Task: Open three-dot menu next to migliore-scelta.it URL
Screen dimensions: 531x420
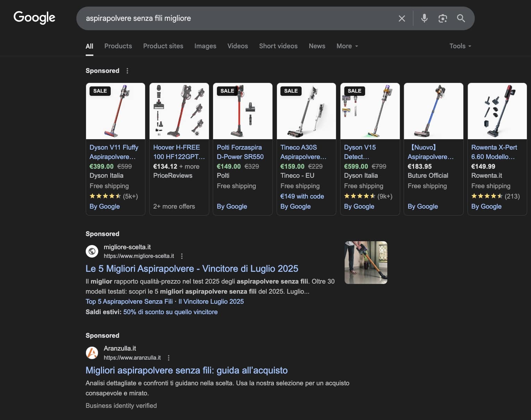Action: point(182,256)
